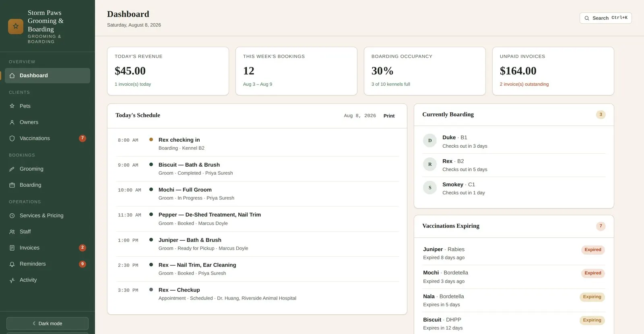Click the Services & Pricing clock icon

pos(12,216)
